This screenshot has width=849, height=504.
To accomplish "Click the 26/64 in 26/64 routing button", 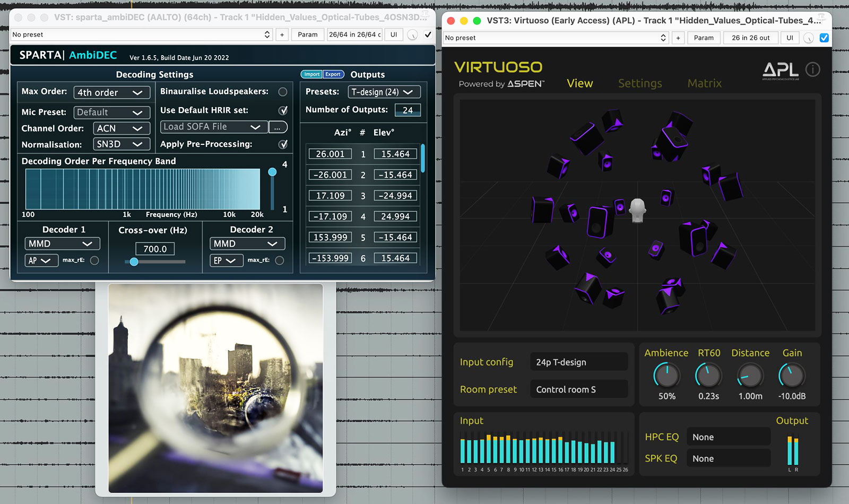I will [354, 34].
